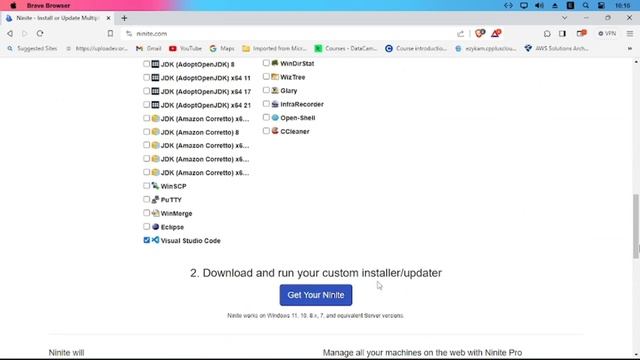
Task: Click the WinMerge icon
Action: (x=155, y=213)
